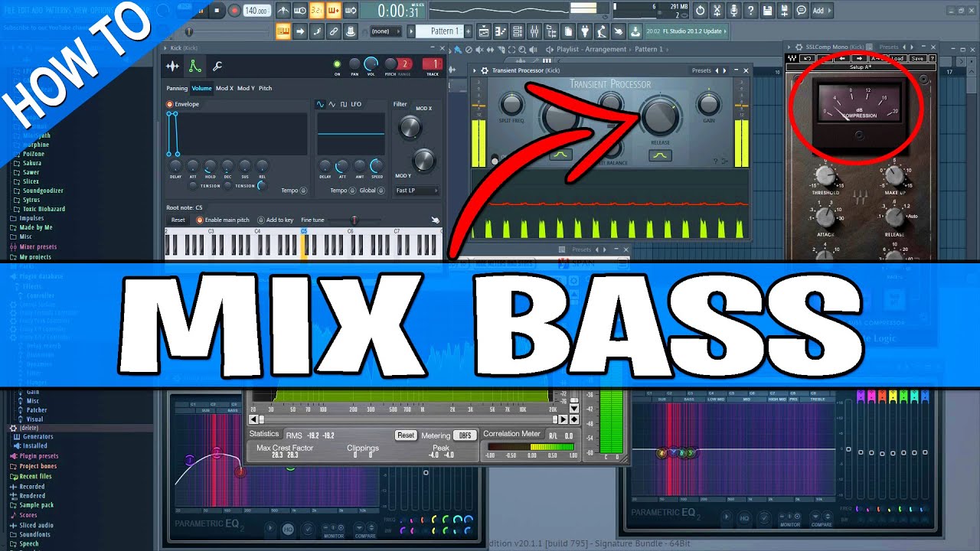
Task: Click the SSLComp MAKE UP knob
Action: tap(894, 175)
